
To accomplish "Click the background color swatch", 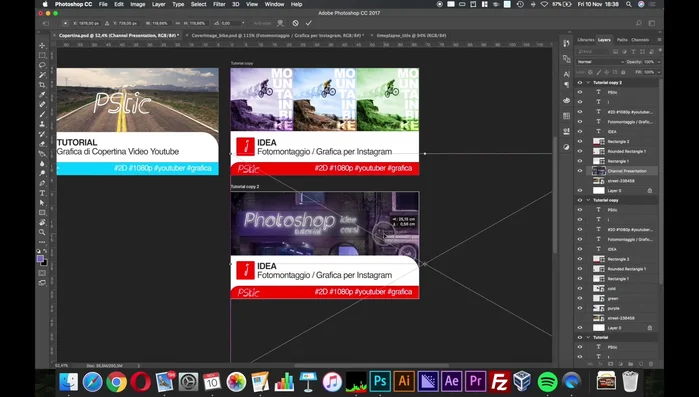I will point(44,262).
